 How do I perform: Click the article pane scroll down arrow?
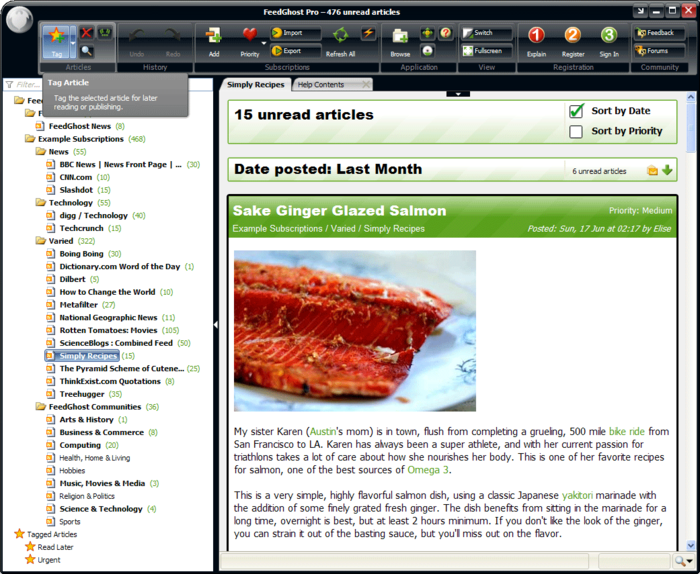(x=691, y=545)
